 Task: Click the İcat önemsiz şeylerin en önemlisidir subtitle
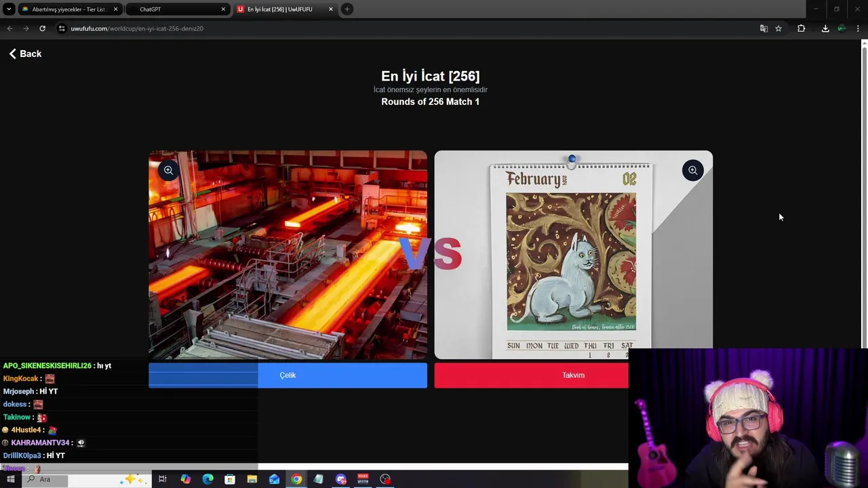(430, 89)
